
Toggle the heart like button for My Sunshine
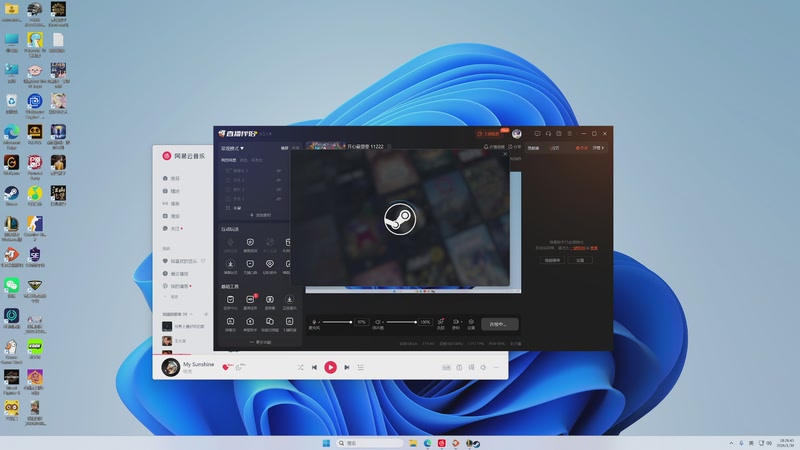pyautogui.click(x=226, y=367)
